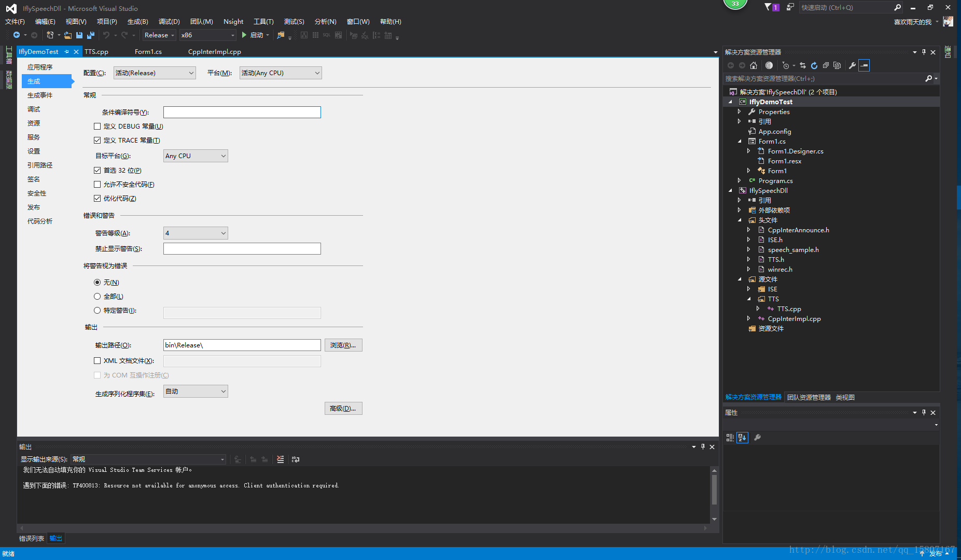
Task: Open the 生成序列化程序集 自动 dropdown
Action: pyautogui.click(x=196, y=391)
